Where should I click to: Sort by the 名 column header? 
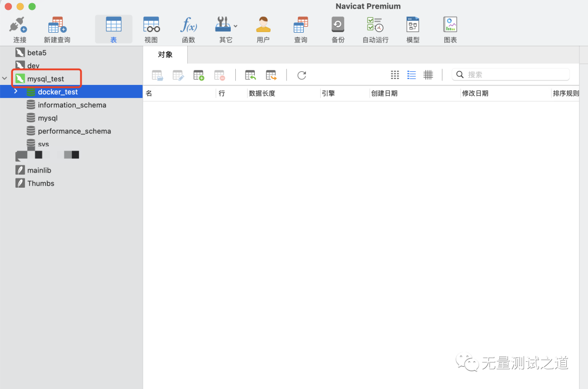click(x=180, y=94)
